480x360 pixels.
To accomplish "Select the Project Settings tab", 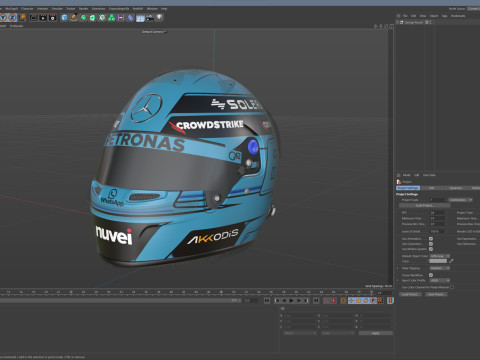I will click(x=408, y=188).
